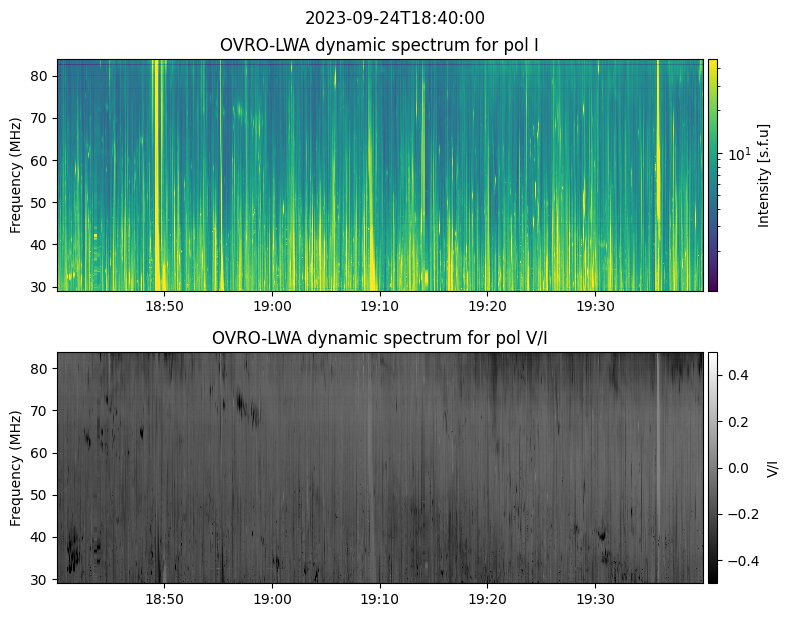Image resolution: width=789 pixels, height=617 pixels.
Task: Click the 10¹ tick on intensity colorbar
Action: (739, 155)
